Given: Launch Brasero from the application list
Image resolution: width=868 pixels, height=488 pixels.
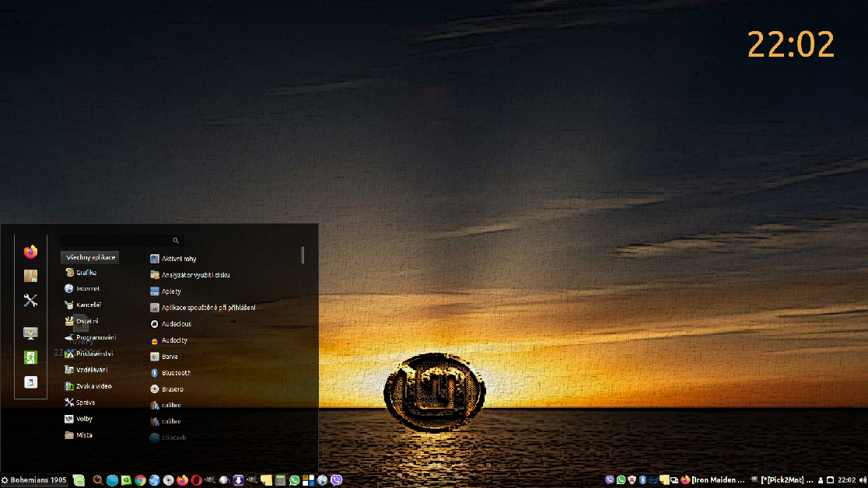Looking at the screenshot, I should [x=172, y=389].
